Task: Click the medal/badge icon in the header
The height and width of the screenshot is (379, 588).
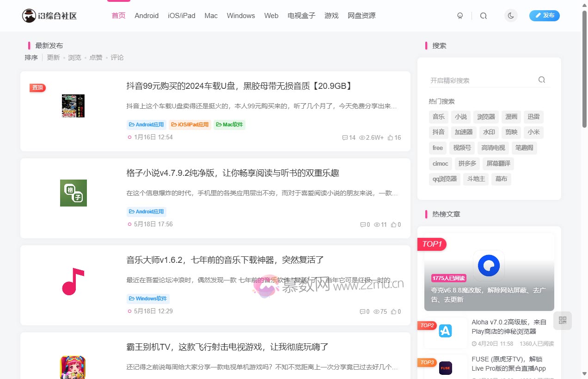Action: pos(460,15)
